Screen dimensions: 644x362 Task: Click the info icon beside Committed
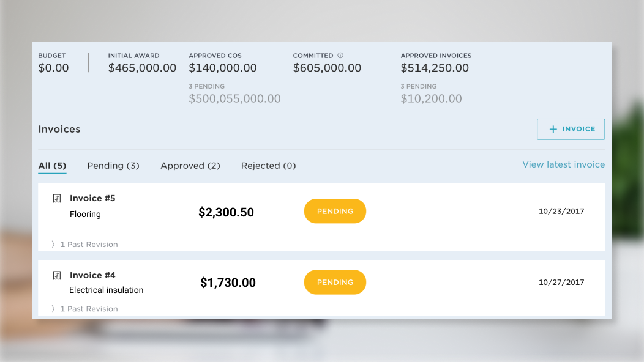point(340,56)
